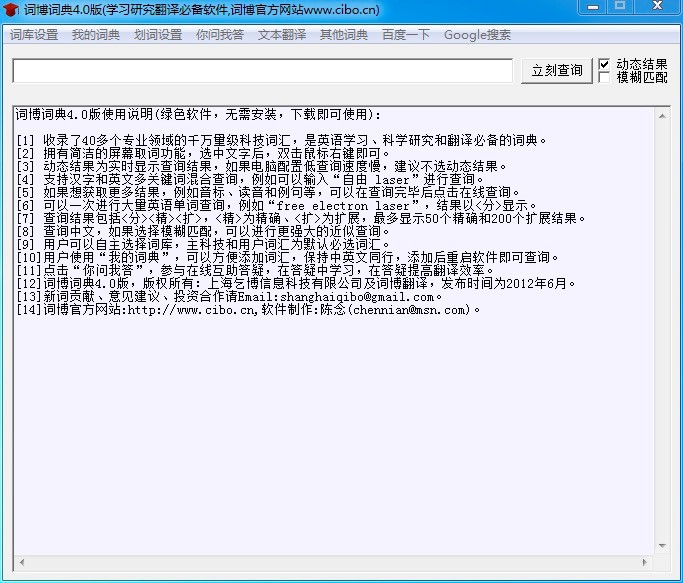683x583 pixels.
Task: Click line [9] about 自主选择词库
Action: (x=203, y=244)
